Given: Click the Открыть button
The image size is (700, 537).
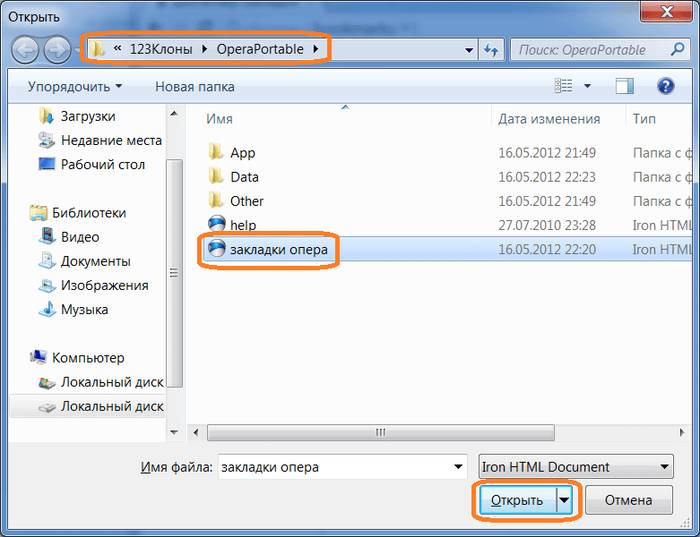Looking at the screenshot, I should (518, 500).
